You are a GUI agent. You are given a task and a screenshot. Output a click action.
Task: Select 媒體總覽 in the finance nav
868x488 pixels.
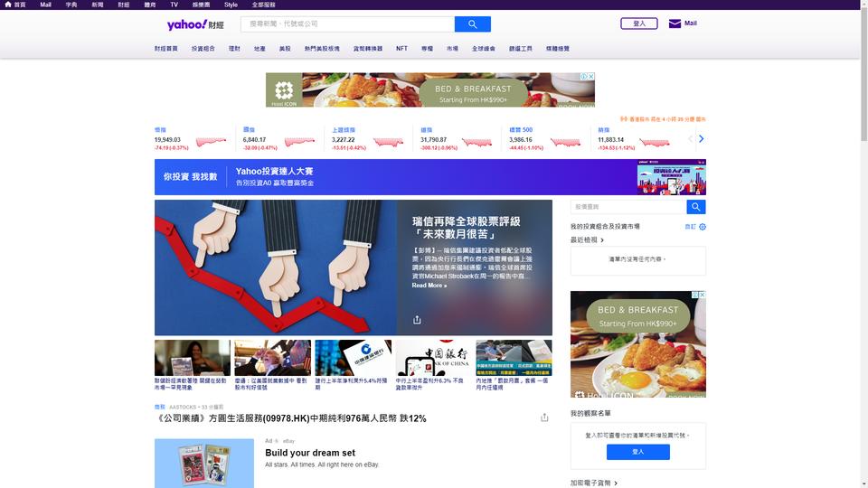point(558,49)
